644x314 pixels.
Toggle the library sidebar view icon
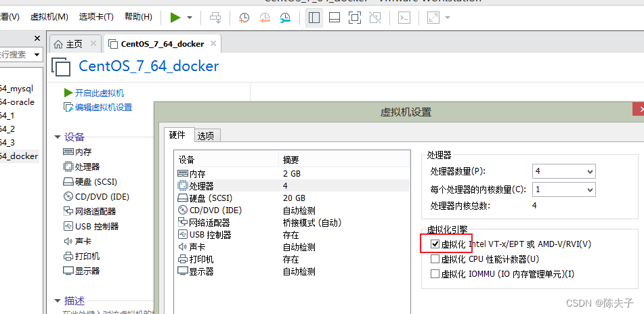(314, 17)
